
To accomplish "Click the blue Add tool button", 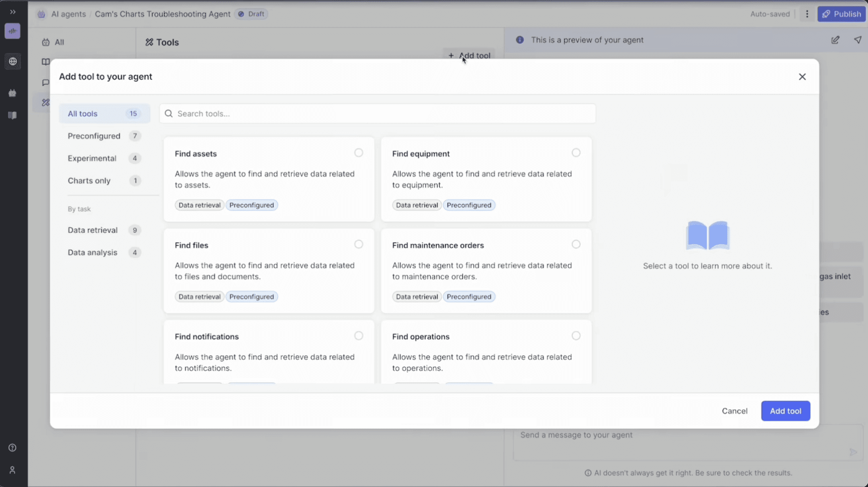I will [785, 411].
